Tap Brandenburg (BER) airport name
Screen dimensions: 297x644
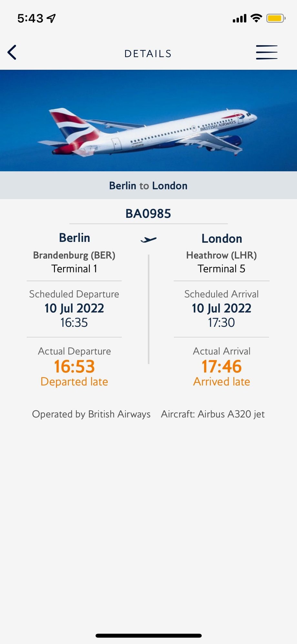(x=74, y=255)
